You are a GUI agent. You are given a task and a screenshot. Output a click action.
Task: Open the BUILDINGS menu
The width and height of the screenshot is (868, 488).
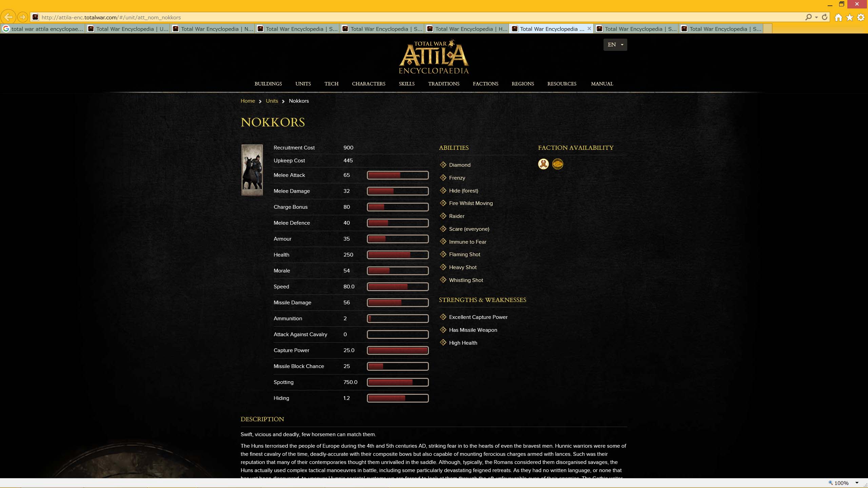268,84
